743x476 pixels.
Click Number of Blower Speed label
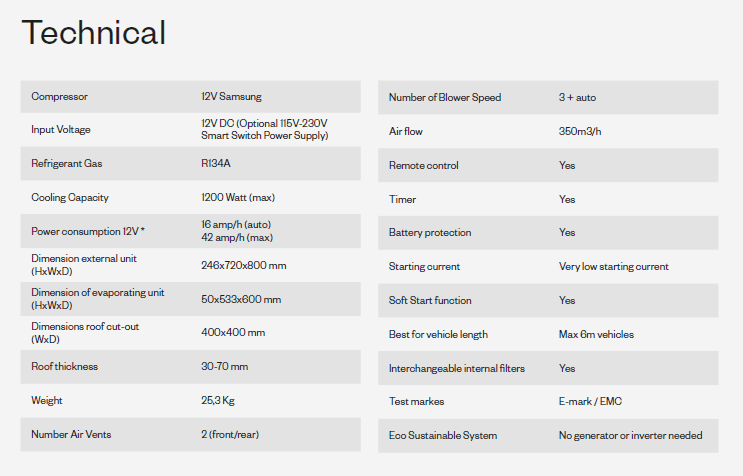(x=445, y=98)
